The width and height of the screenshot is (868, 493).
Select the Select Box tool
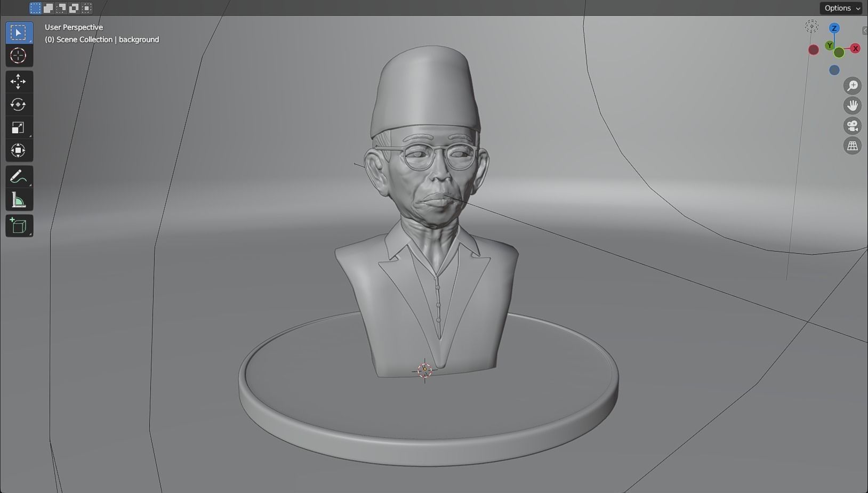(x=19, y=33)
